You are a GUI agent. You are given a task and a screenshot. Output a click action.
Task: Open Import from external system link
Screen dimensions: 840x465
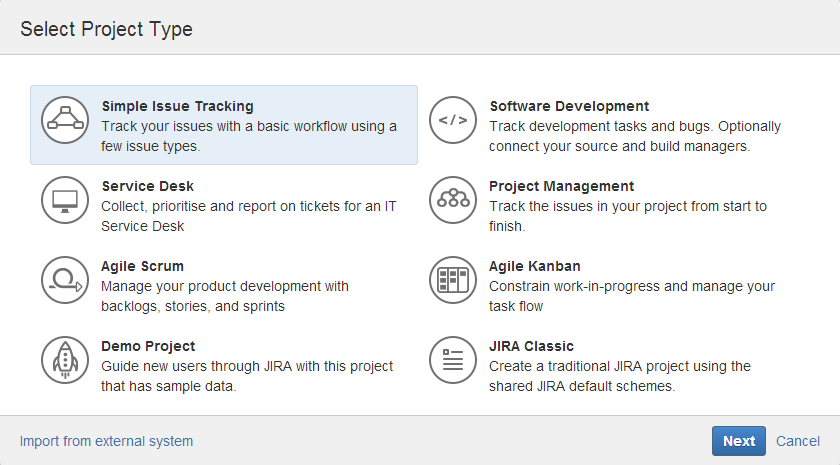click(106, 441)
